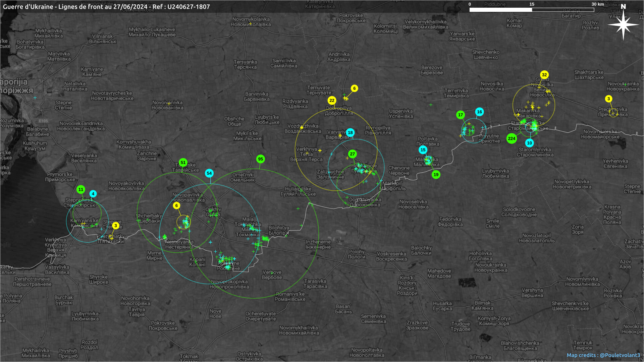644x362 pixels.
Task: Select the cyan 4 marker bubble
Action: tap(93, 194)
